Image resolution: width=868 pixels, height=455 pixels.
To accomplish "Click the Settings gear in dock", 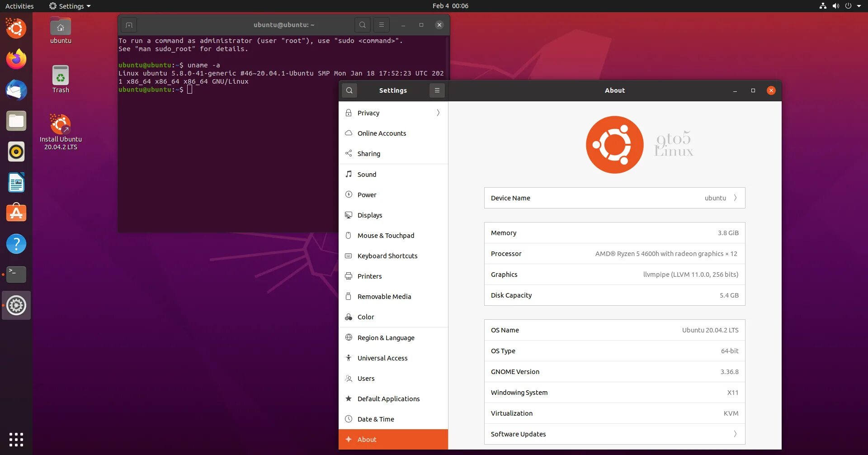I will click(16, 305).
